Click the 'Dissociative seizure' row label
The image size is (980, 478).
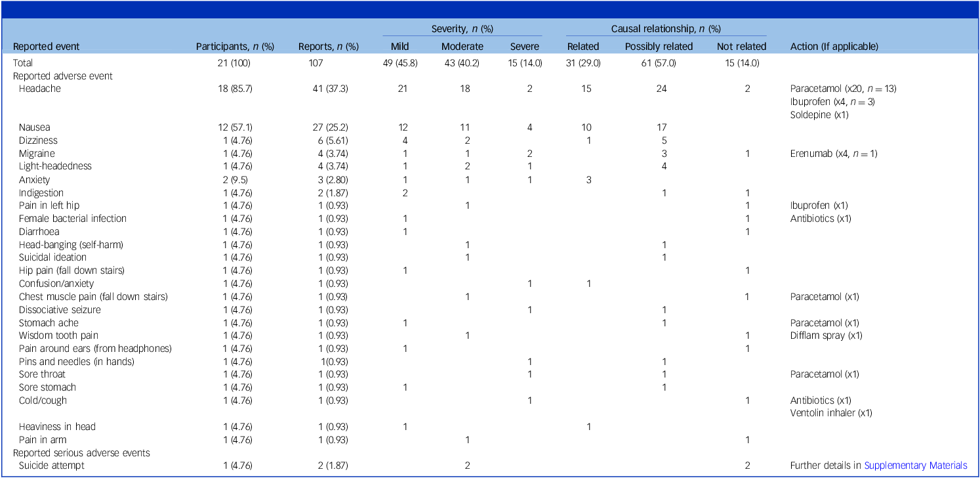pos(59,309)
